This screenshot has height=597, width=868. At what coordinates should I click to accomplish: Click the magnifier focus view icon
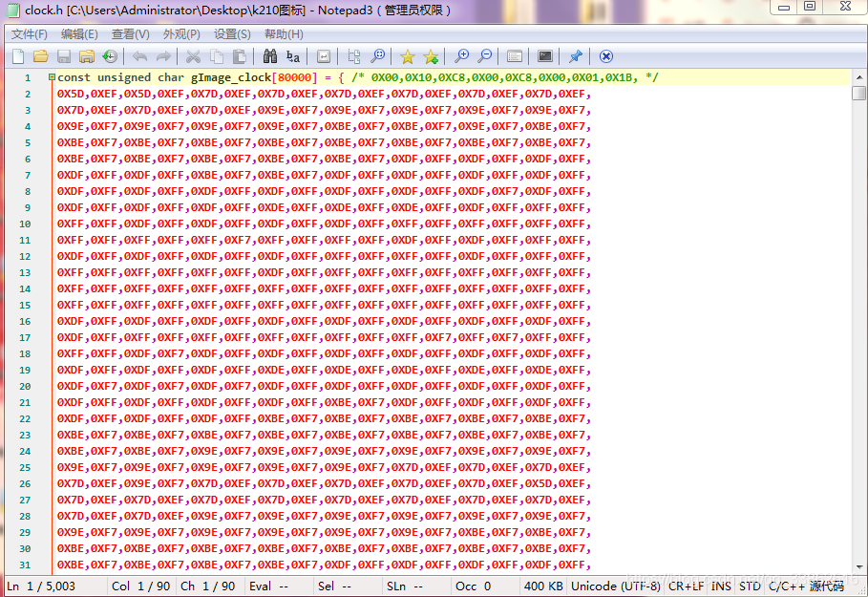point(377,56)
